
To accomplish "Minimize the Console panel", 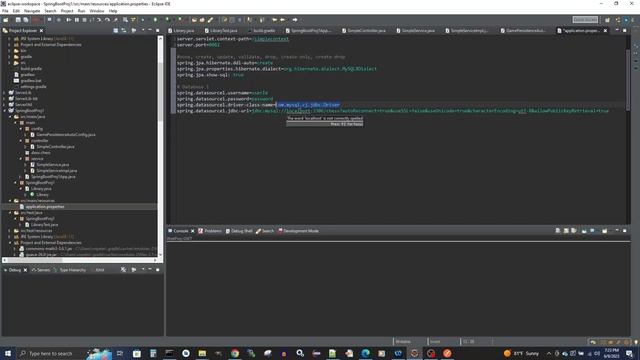I will [x=617, y=231].
